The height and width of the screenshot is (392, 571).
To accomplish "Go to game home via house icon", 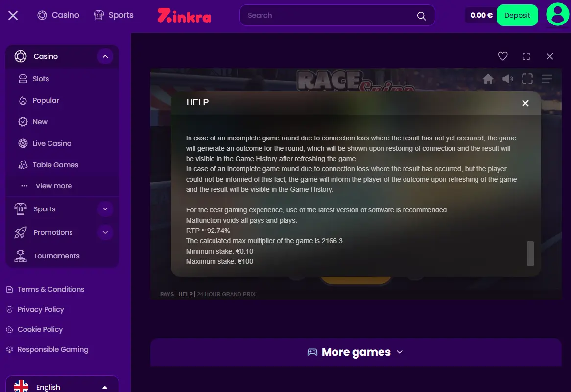I will pos(488,79).
